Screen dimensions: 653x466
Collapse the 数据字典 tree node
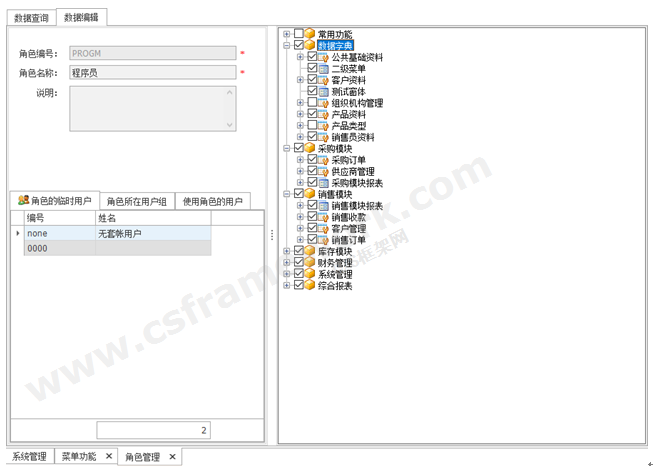point(287,45)
